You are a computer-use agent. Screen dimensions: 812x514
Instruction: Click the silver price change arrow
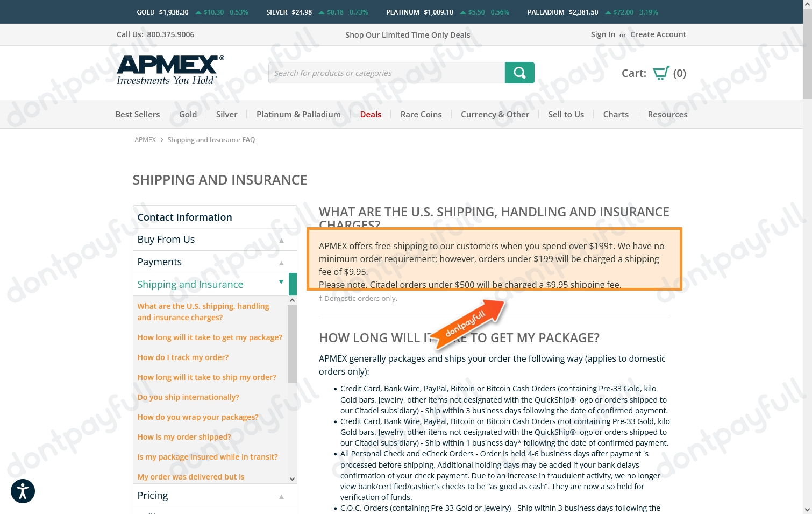pos(321,11)
